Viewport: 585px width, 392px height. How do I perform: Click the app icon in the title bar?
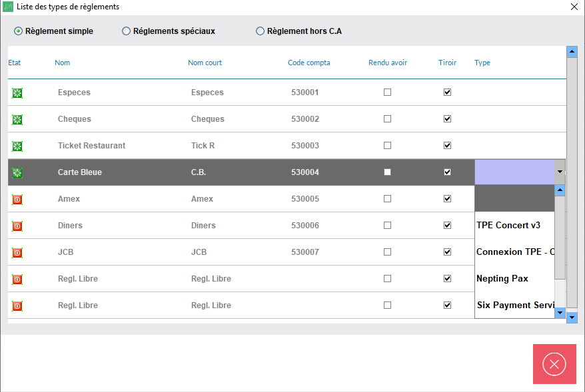coord(8,7)
